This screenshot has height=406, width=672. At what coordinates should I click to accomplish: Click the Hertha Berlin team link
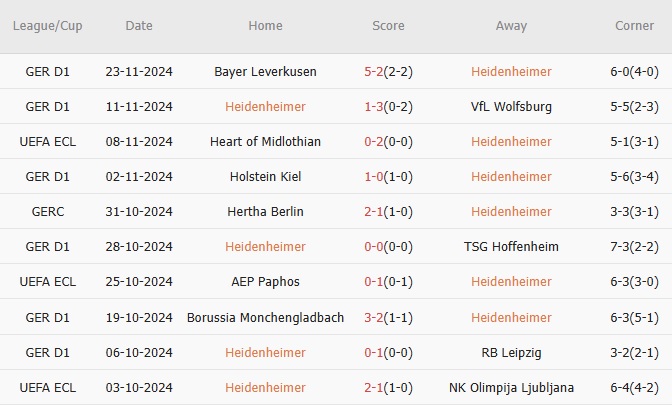pyautogui.click(x=265, y=212)
